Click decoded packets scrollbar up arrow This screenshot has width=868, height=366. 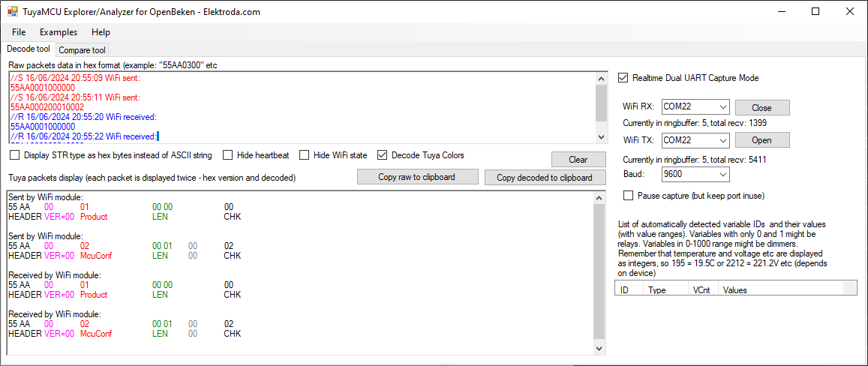click(599, 197)
